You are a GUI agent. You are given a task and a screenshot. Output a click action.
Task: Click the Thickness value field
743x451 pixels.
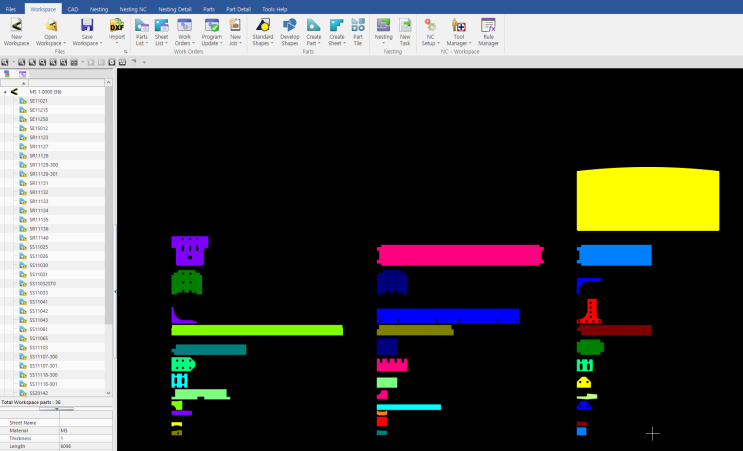point(86,439)
